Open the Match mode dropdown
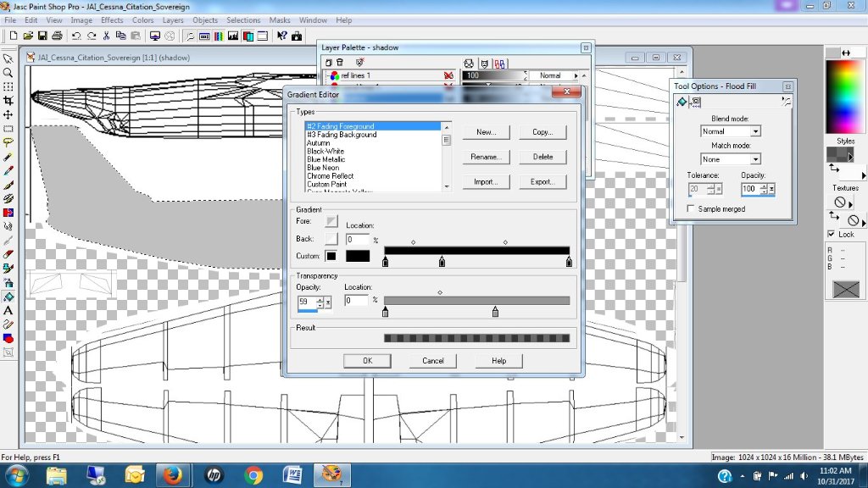Screen dimensions: 868x488 [754, 159]
